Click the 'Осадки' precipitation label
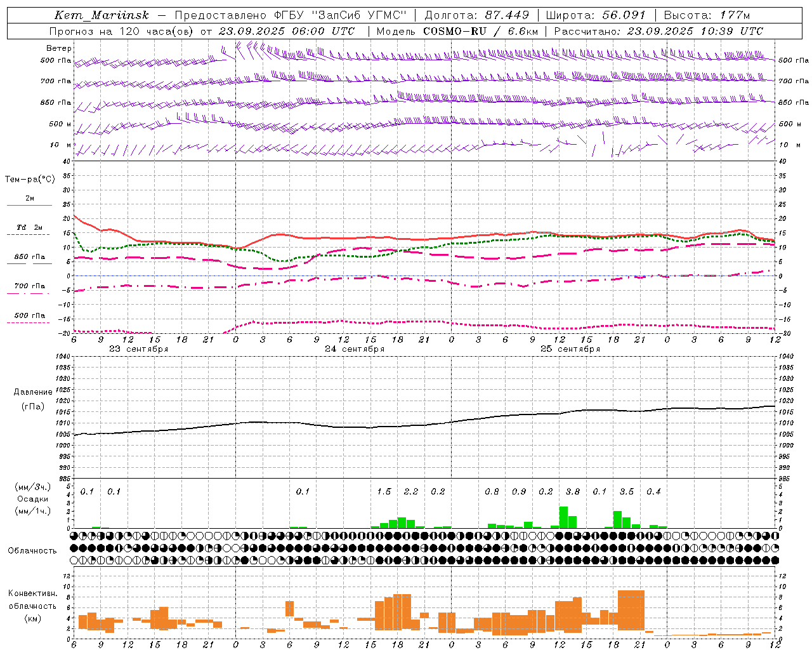 click(x=33, y=499)
